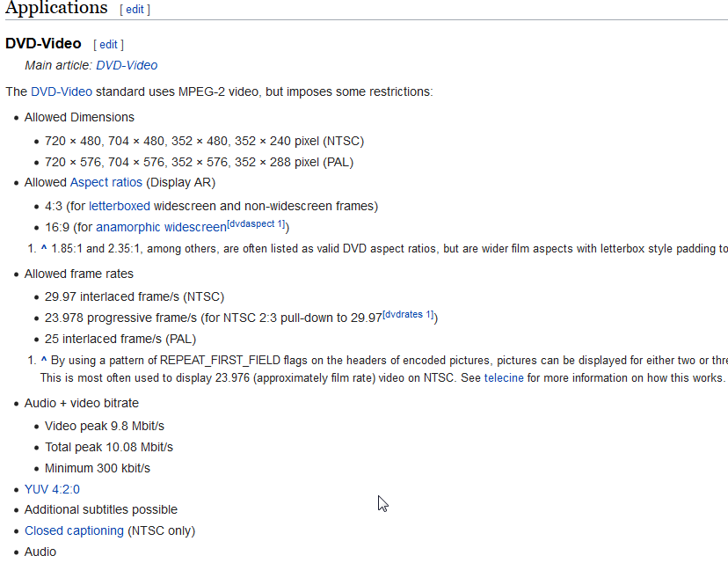Click the Applications section heading
Screen dimensions: 728x563
pyautogui.click(x=56, y=9)
